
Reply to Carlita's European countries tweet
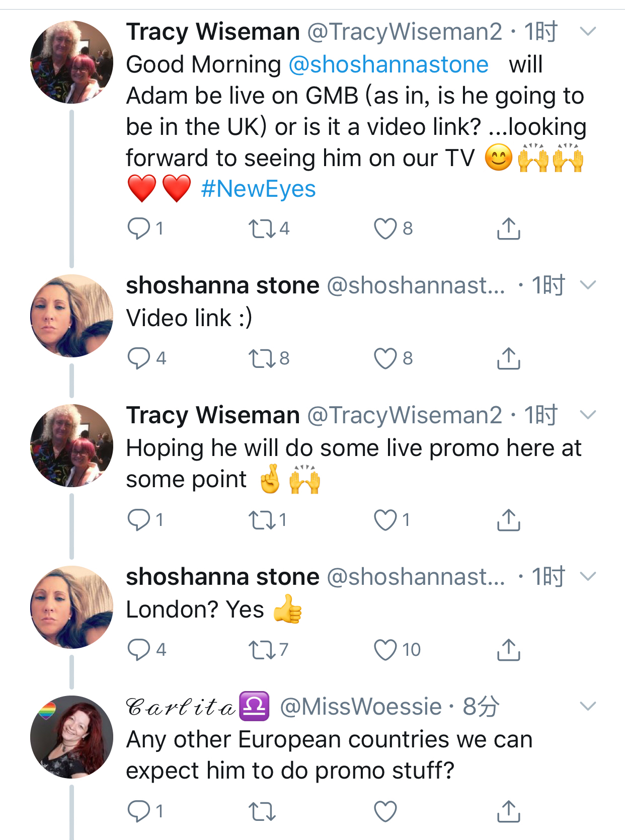139,811
